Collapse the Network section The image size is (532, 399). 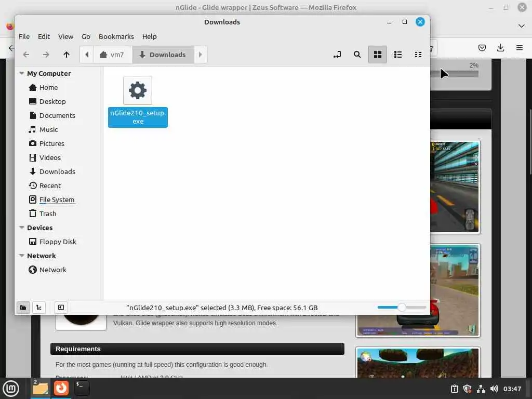click(22, 256)
